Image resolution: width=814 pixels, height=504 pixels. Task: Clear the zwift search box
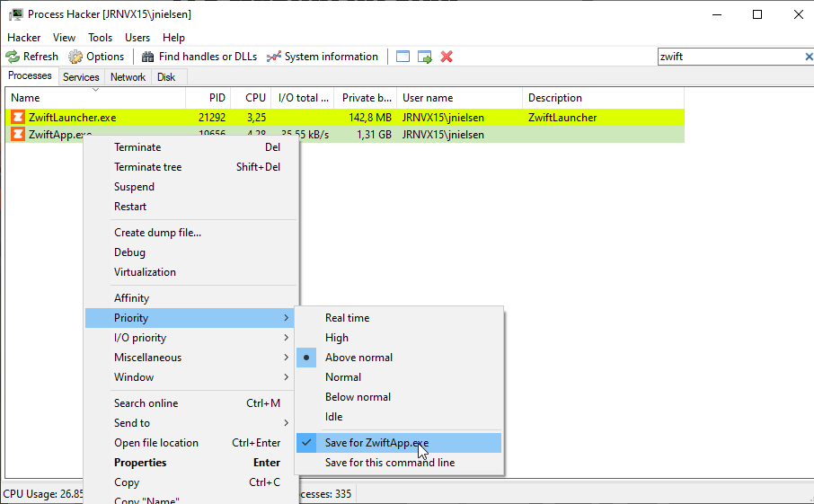pyautogui.click(x=809, y=57)
